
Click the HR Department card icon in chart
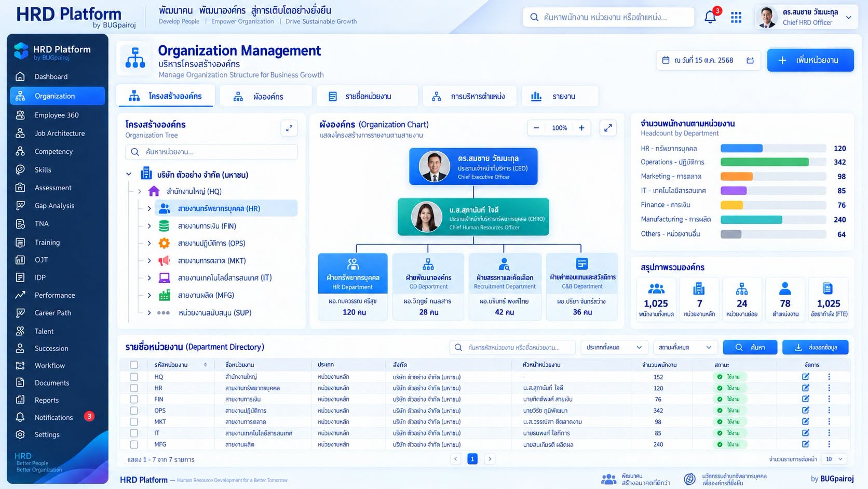coord(353,265)
